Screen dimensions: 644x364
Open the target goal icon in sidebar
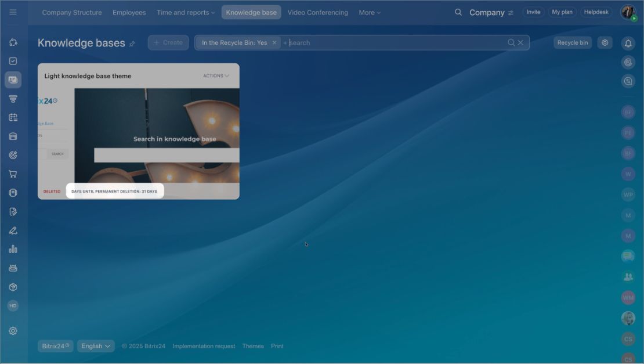pyautogui.click(x=13, y=155)
